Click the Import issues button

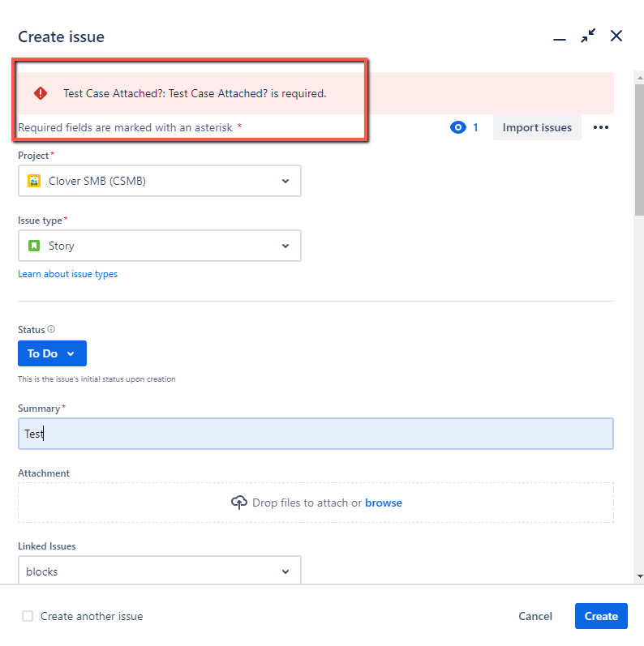tap(537, 127)
